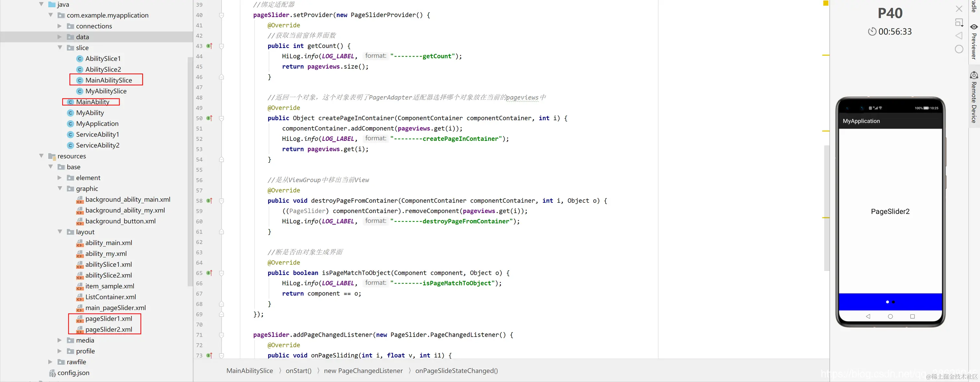
Task: Click MainAbilitySlice breadcrumb in the bottom bar
Action: [x=250, y=371]
